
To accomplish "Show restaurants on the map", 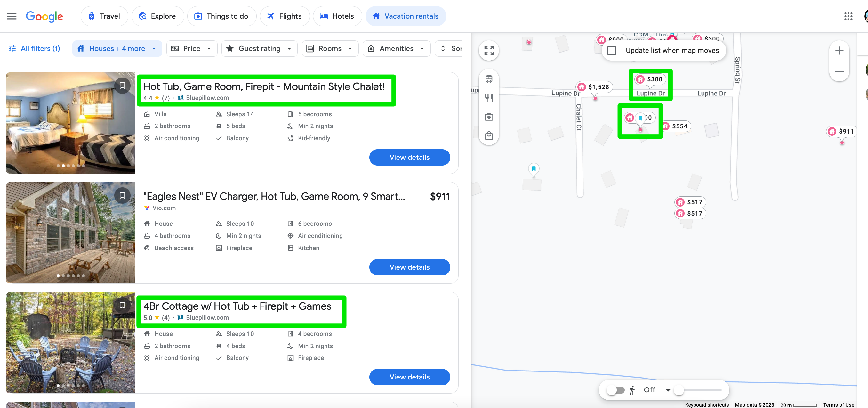I will 489,98.
